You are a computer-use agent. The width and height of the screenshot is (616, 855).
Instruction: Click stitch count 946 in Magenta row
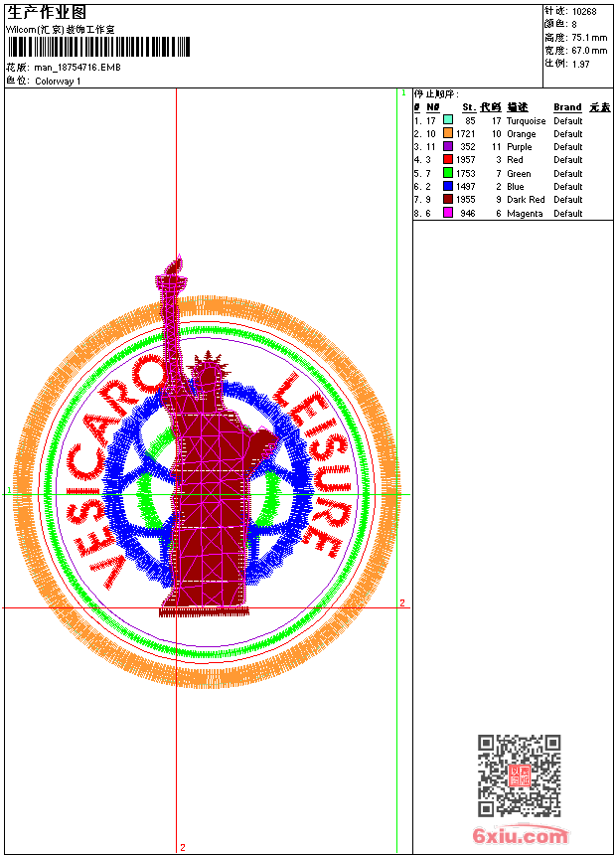pos(468,213)
